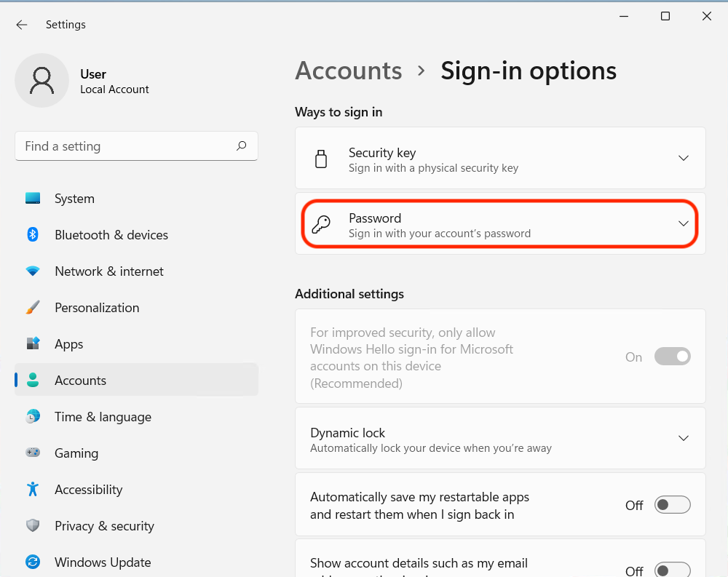
Task: Go to Accounts breadcrumb link
Action: (x=348, y=71)
